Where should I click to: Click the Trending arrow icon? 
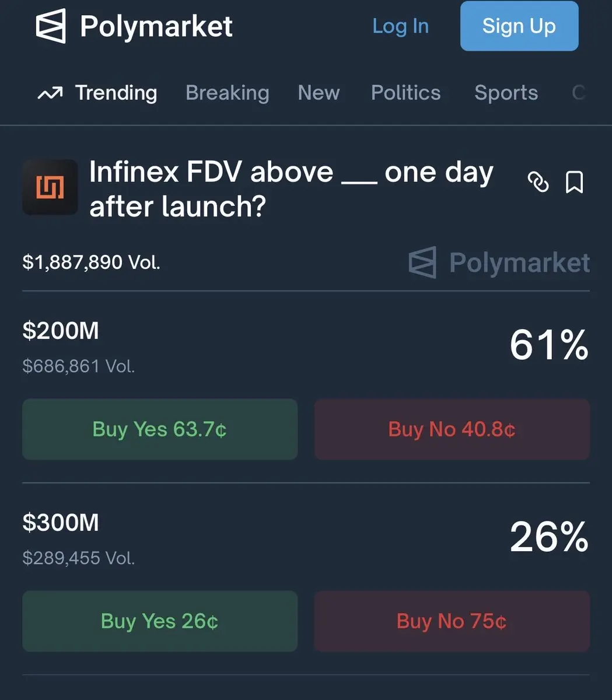(x=50, y=93)
